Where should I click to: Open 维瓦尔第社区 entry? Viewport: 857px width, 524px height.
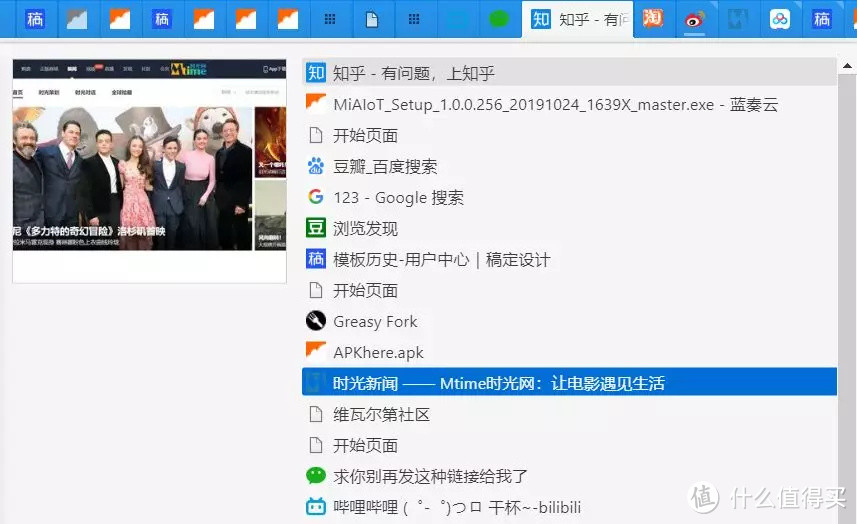(x=569, y=414)
